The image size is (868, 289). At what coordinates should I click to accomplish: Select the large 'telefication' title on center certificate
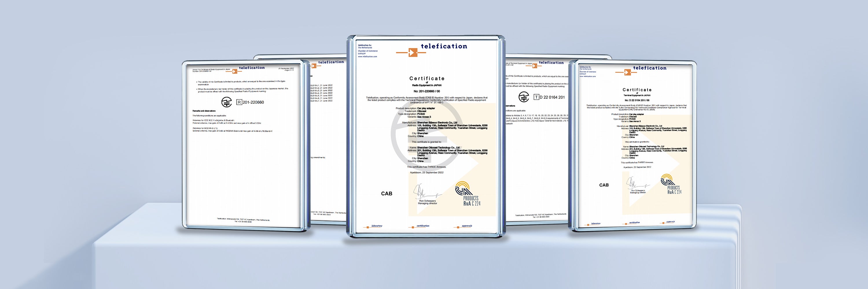(x=444, y=46)
